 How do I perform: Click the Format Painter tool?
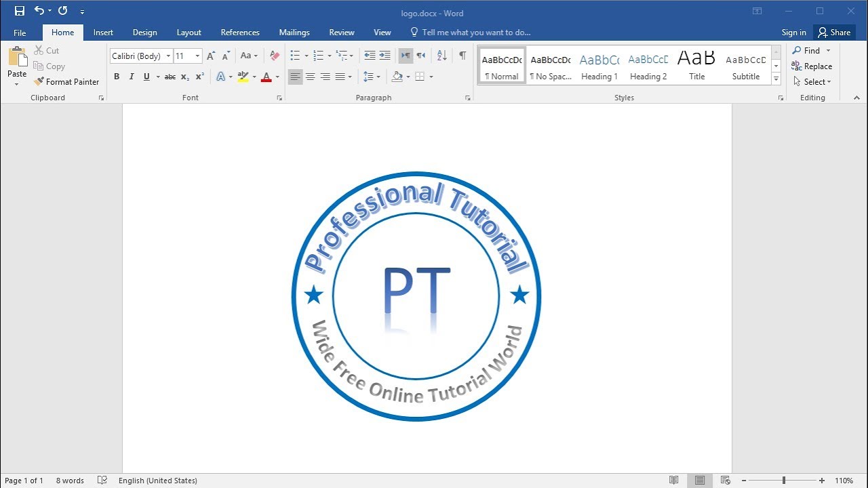pos(66,81)
